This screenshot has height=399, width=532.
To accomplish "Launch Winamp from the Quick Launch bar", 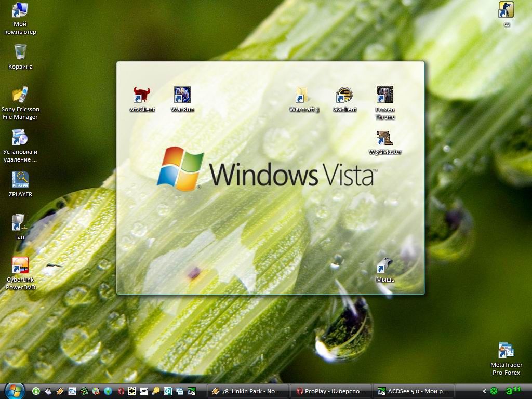I will [60, 391].
